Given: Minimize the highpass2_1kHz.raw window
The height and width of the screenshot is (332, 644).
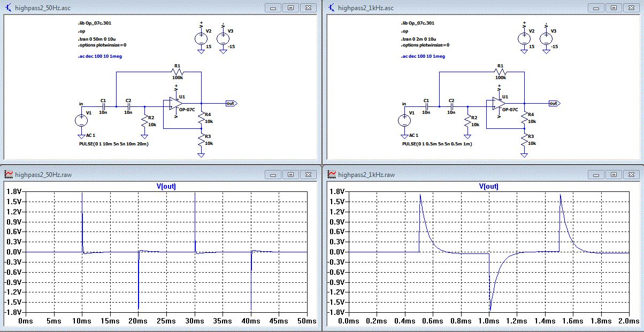Looking at the screenshot, I should [x=596, y=174].
